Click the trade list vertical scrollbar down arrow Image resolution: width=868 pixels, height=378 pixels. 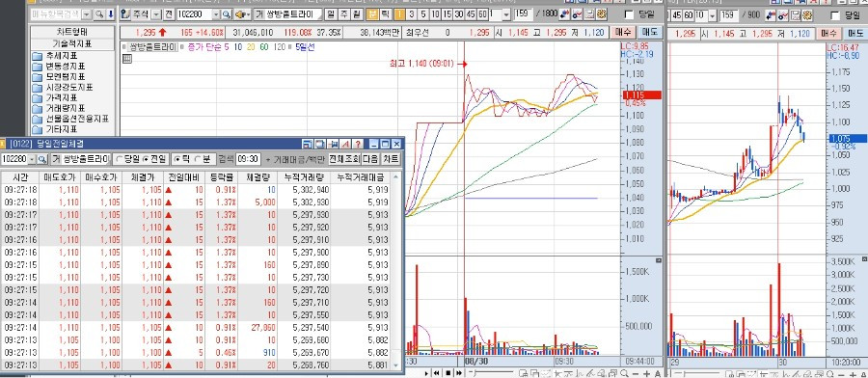tap(395, 365)
